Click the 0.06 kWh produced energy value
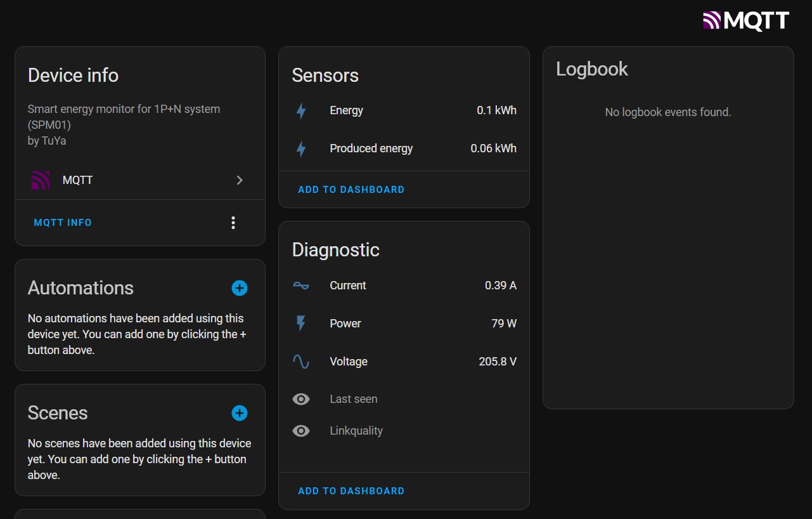 (x=493, y=148)
